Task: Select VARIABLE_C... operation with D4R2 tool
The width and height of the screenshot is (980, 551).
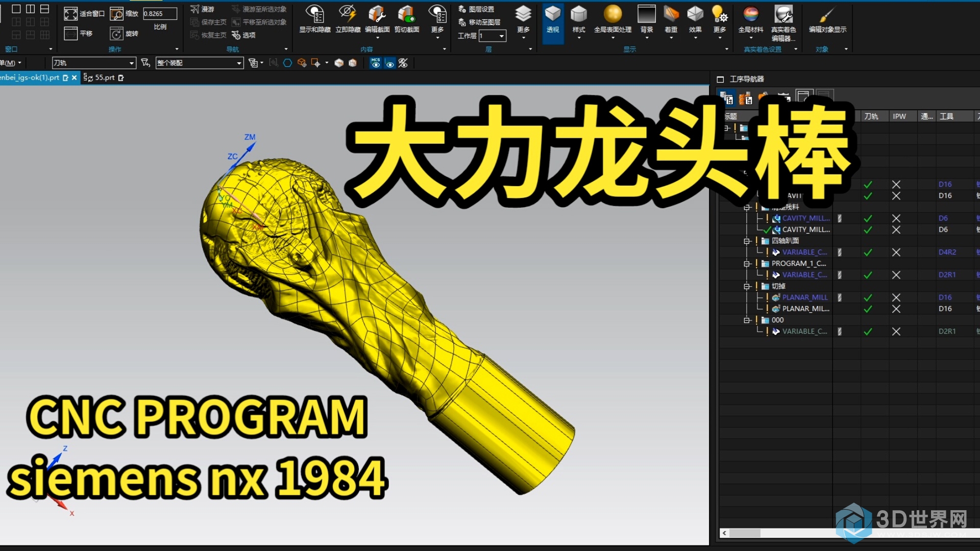Action: point(804,252)
